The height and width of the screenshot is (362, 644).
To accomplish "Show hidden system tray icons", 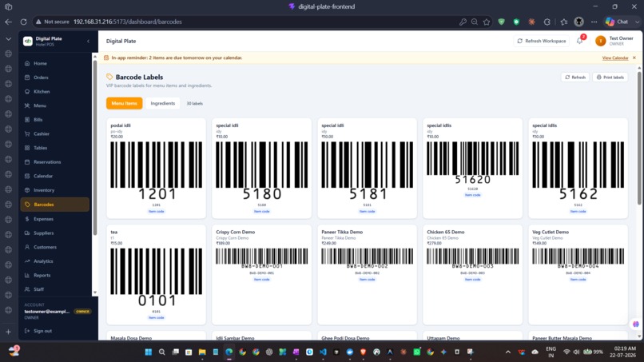I will tap(508, 352).
